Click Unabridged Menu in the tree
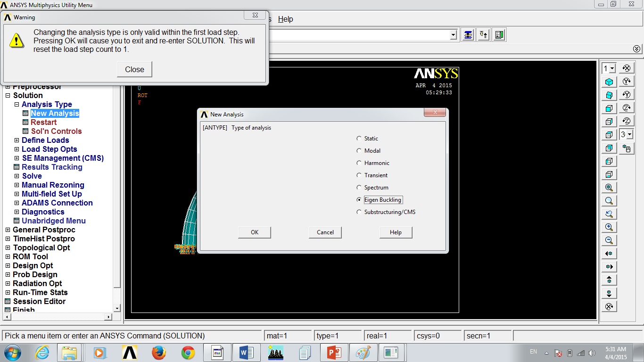 coord(53,221)
